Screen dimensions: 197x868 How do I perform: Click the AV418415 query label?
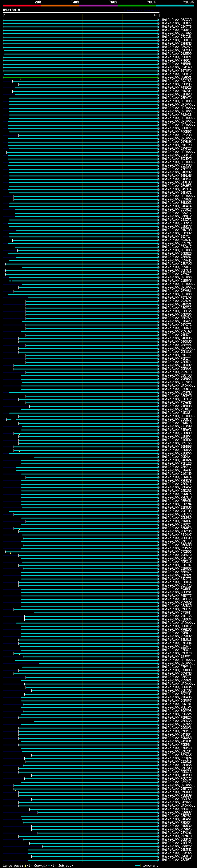tap(11, 10)
